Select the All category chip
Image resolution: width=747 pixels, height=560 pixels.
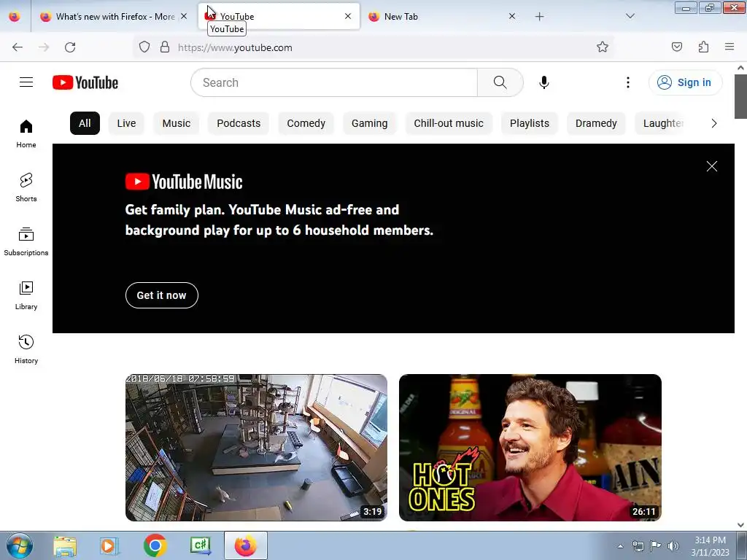tap(85, 123)
